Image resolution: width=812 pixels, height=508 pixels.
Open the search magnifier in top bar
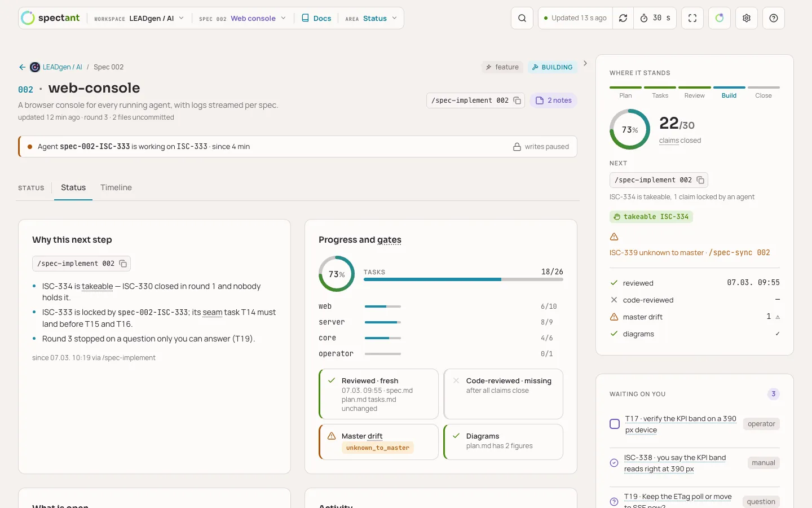click(x=522, y=18)
